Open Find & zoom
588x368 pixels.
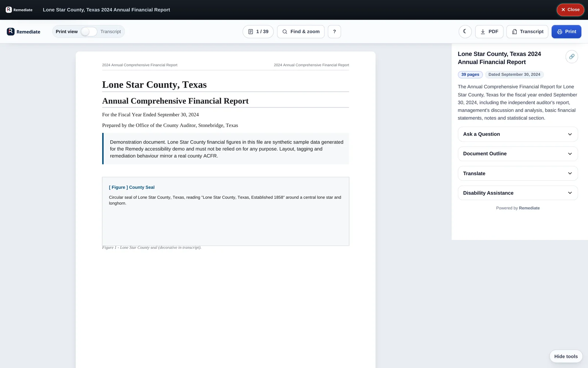301,32
